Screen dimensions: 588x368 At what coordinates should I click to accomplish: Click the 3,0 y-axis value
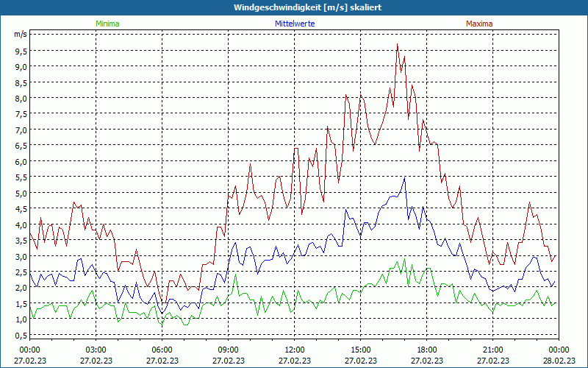click(x=21, y=256)
